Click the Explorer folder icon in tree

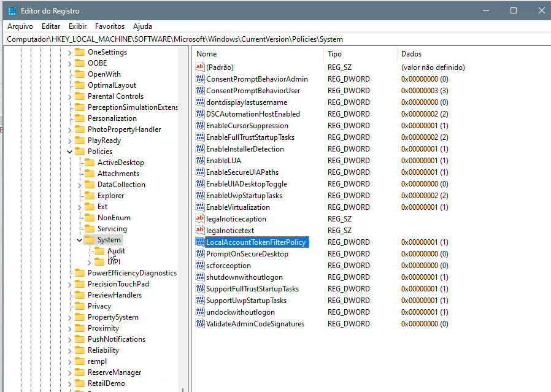90,196
